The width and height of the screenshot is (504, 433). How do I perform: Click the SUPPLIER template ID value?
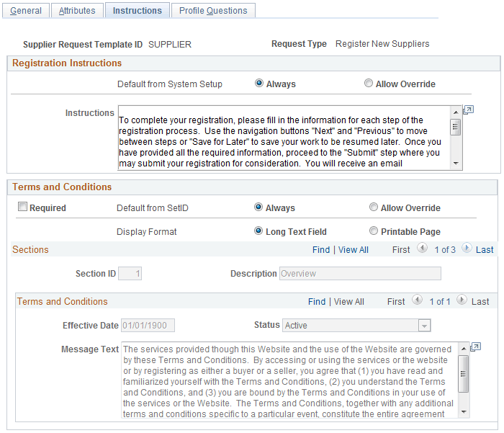coord(170,45)
